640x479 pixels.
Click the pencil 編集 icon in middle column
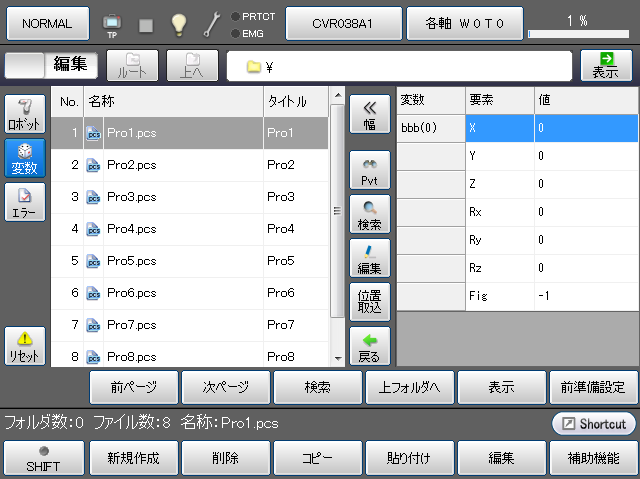[370, 258]
